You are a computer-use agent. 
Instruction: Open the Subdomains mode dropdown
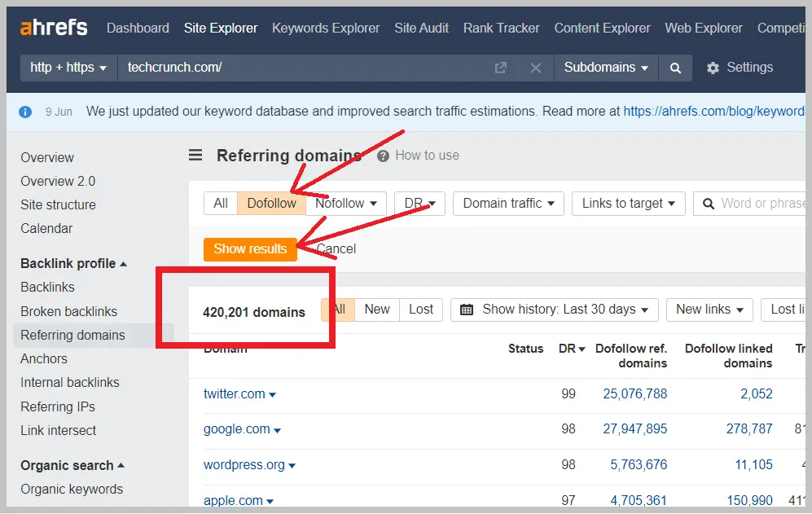pos(606,68)
